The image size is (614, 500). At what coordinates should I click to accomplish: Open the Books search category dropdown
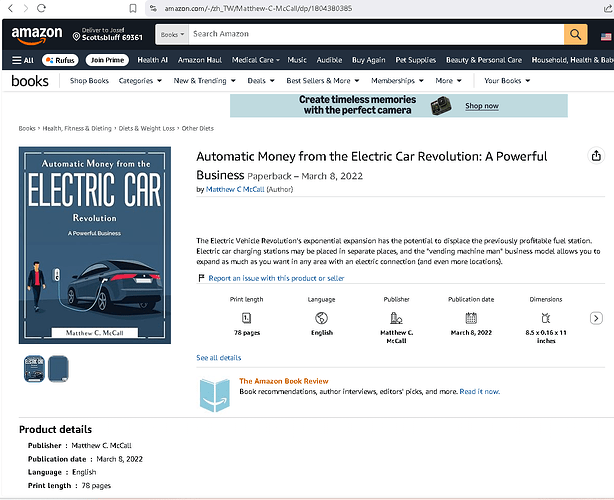tap(172, 34)
